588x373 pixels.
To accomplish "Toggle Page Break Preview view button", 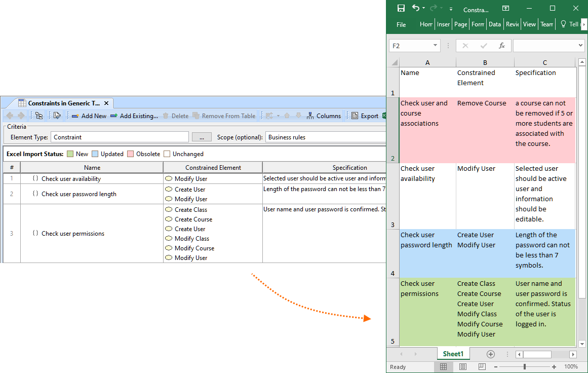I will pos(482,366).
